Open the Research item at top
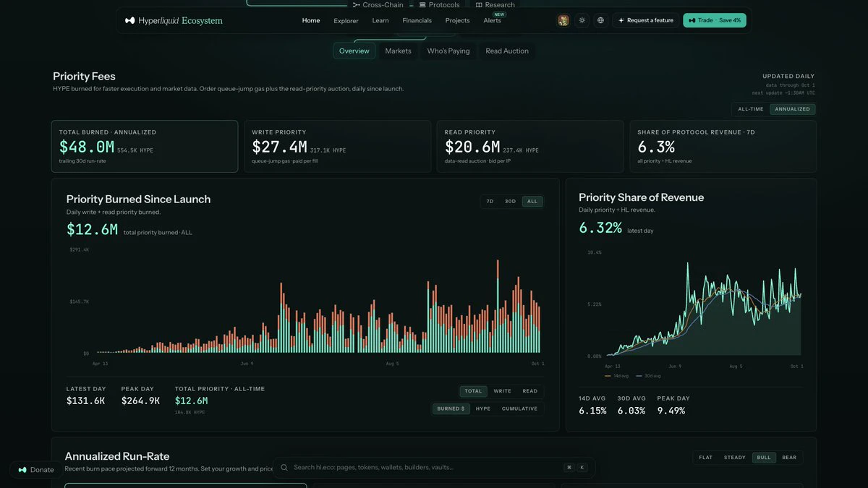This screenshot has height=488, width=868. (x=495, y=4)
